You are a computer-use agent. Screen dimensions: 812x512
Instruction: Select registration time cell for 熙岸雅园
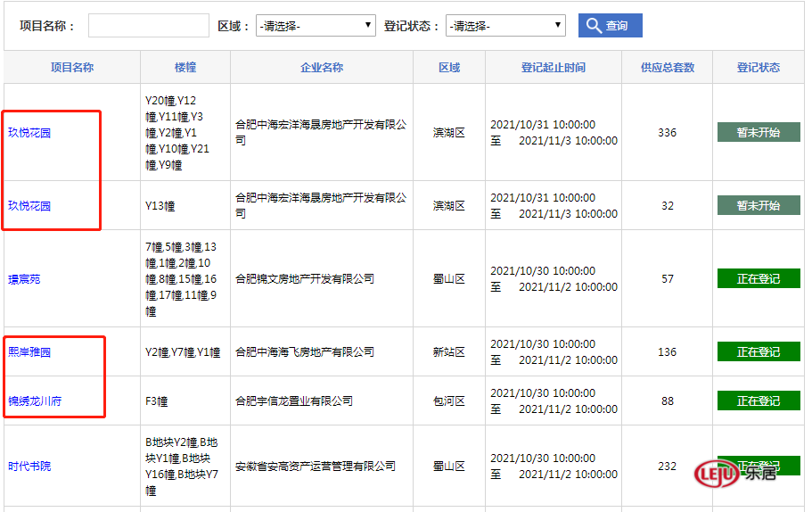tap(554, 351)
